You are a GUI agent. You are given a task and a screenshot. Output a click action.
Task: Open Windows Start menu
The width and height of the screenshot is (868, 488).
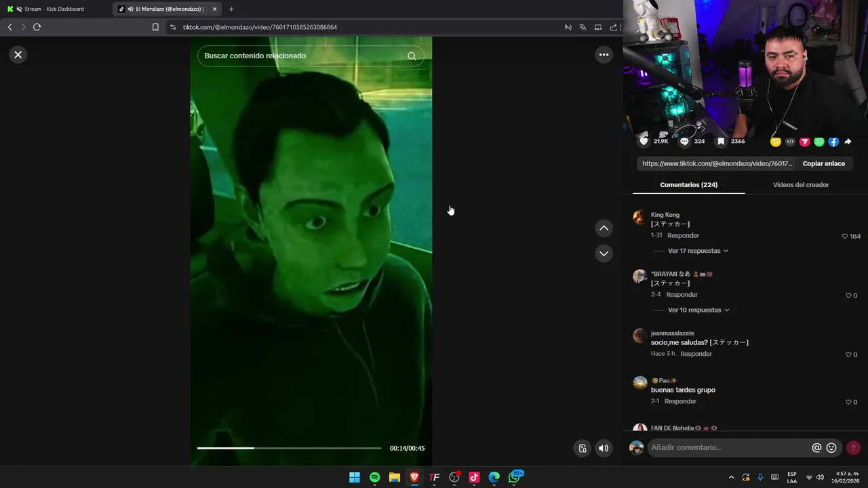pyautogui.click(x=355, y=477)
